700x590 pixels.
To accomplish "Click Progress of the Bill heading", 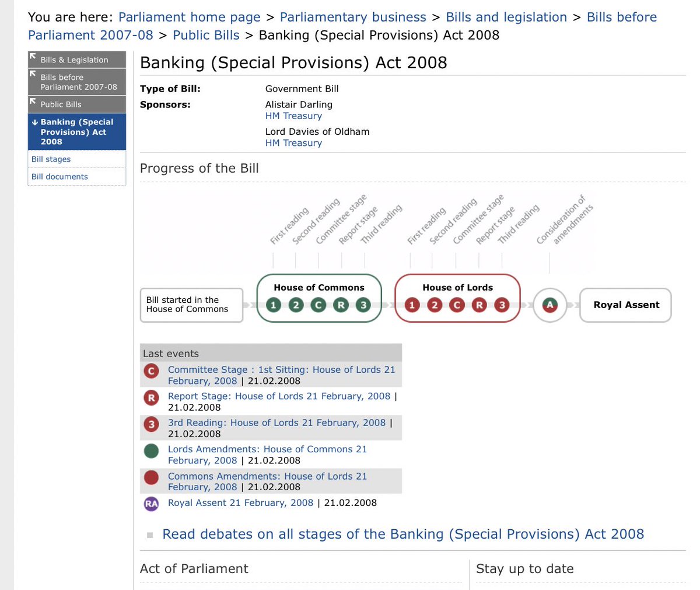I will click(x=199, y=168).
